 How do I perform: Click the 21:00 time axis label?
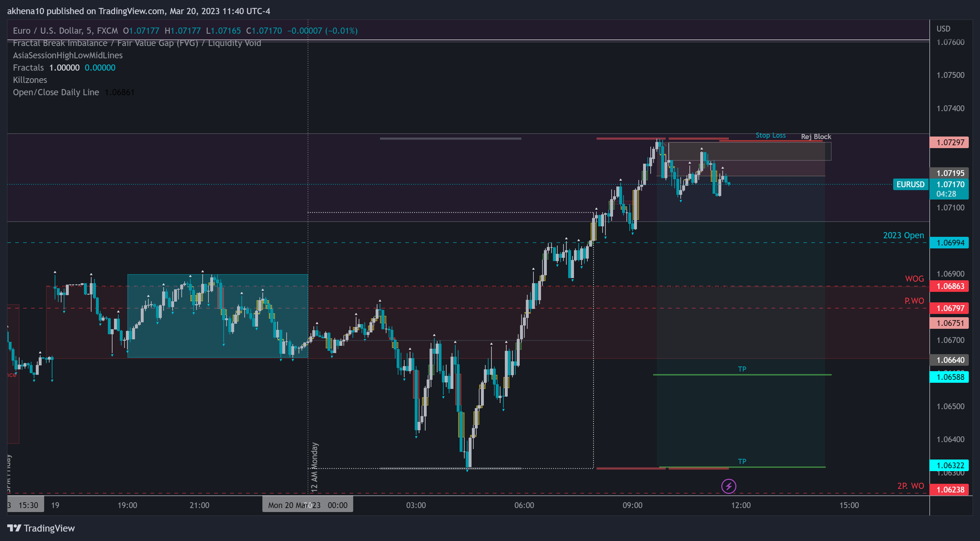[x=199, y=505]
